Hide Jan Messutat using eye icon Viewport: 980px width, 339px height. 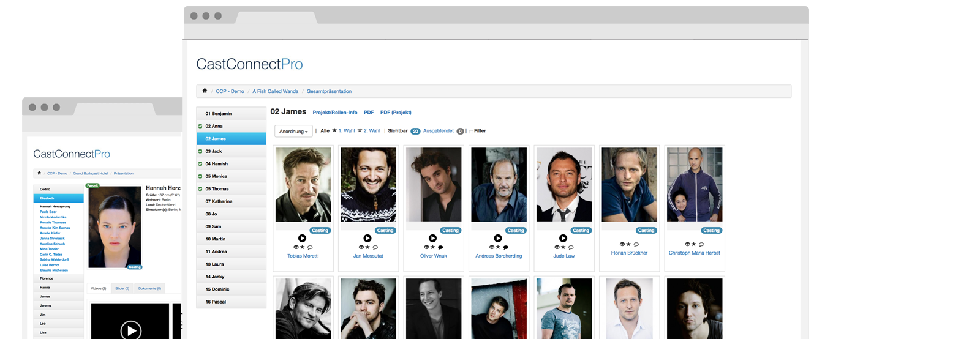[x=361, y=247]
